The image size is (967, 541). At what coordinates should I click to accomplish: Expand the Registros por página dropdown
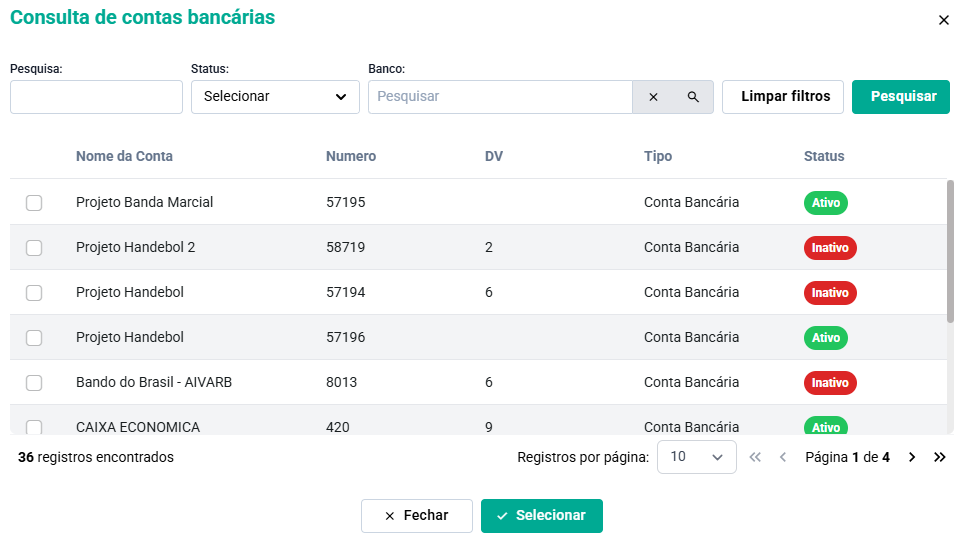click(696, 457)
